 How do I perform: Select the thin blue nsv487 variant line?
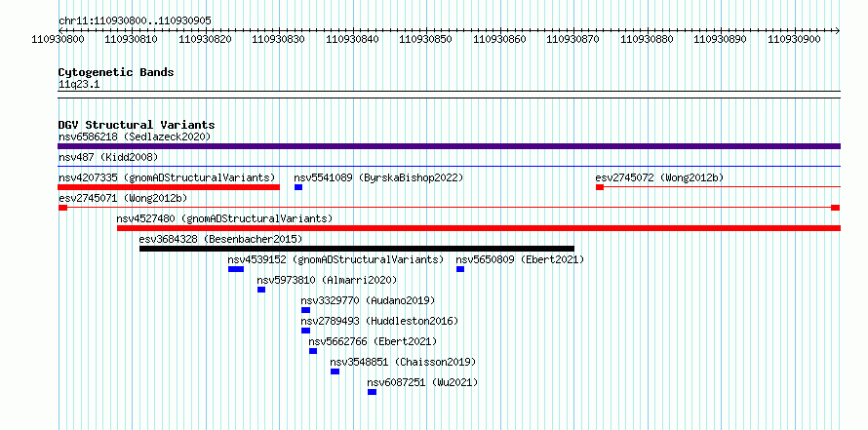tap(449, 166)
